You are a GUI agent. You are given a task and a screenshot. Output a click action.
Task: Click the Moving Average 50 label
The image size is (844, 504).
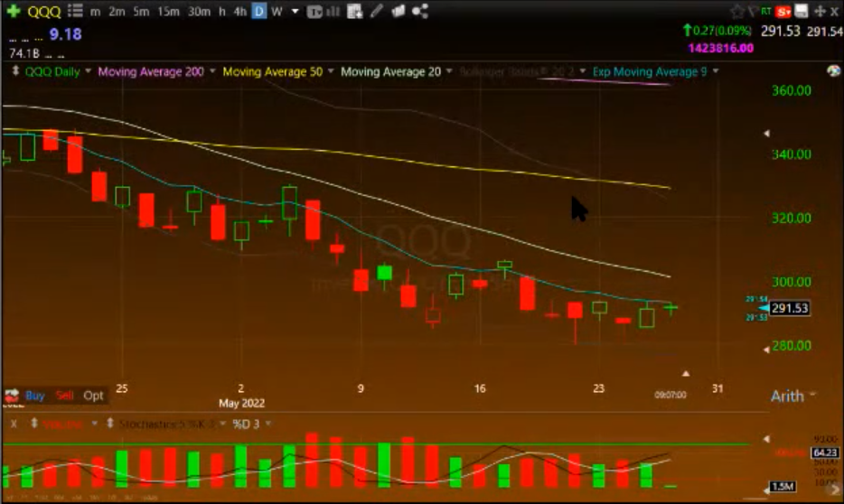click(272, 71)
